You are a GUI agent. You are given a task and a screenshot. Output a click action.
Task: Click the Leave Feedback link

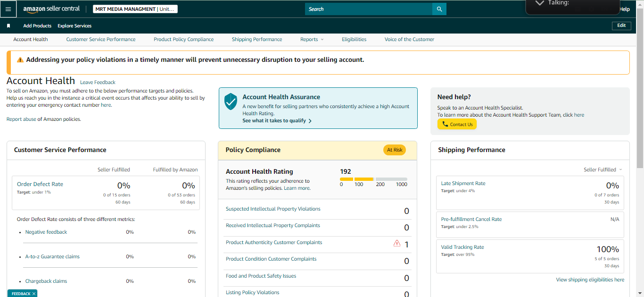point(98,82)
